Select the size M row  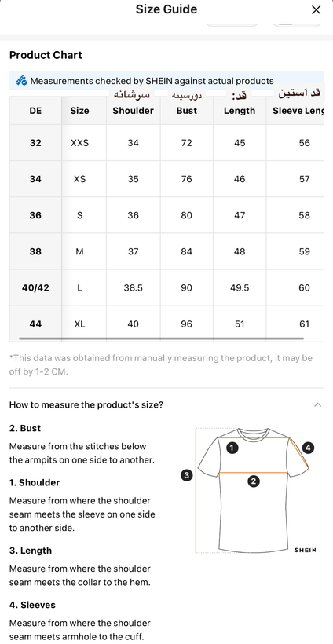tap(166, 251)
